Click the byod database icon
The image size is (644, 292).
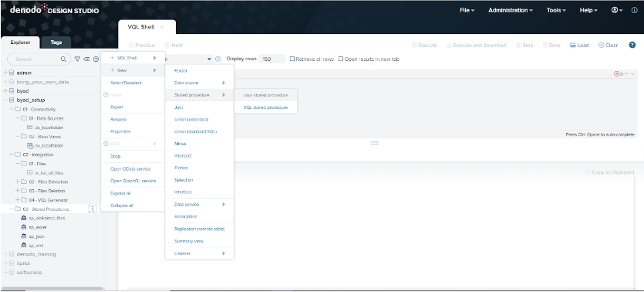pos(12,91)
